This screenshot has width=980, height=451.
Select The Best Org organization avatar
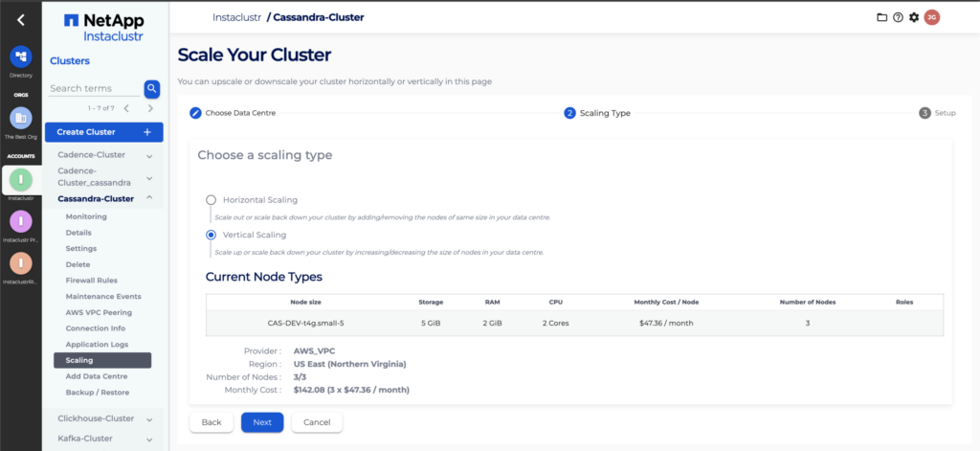(x=20, y=119)
